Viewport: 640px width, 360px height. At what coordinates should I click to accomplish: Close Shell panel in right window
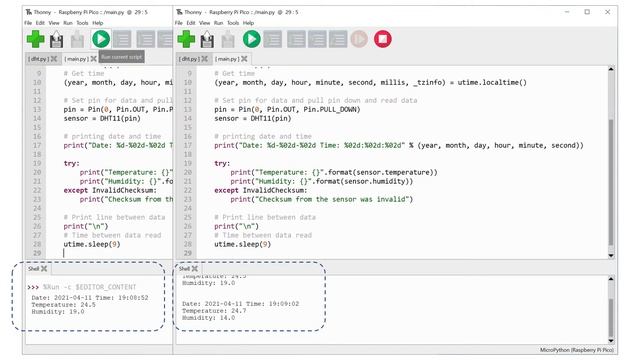pyautogui.click(x=195, y=269)
